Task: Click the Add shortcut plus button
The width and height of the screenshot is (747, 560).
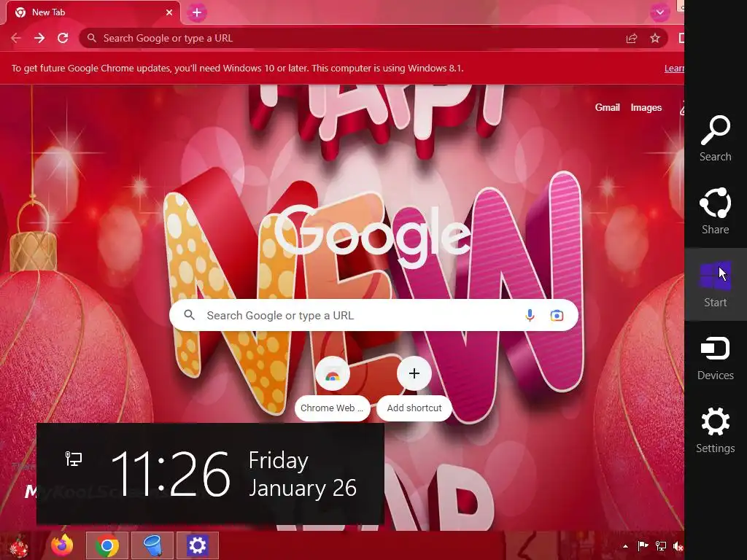Action: [x=414, y=373]
